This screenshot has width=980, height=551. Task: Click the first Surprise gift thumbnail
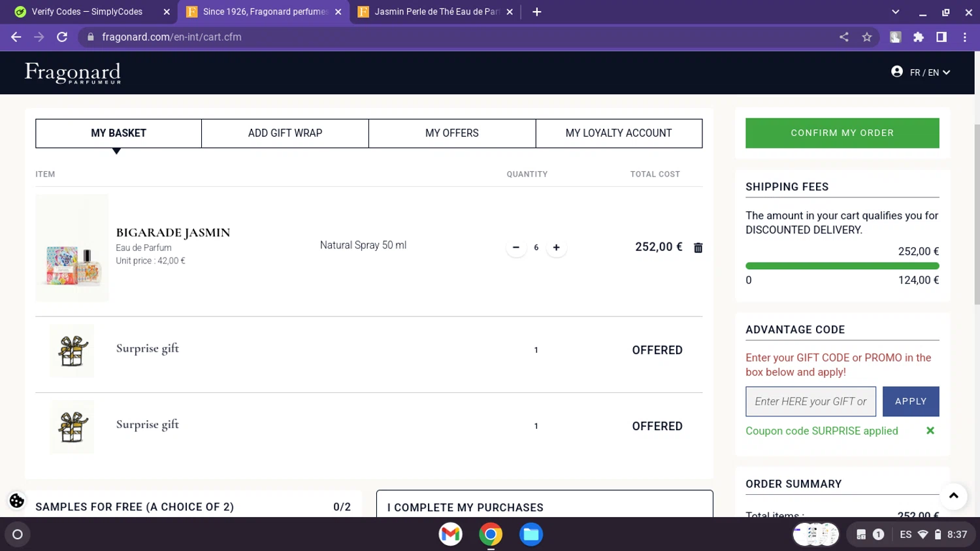point(72,350)
